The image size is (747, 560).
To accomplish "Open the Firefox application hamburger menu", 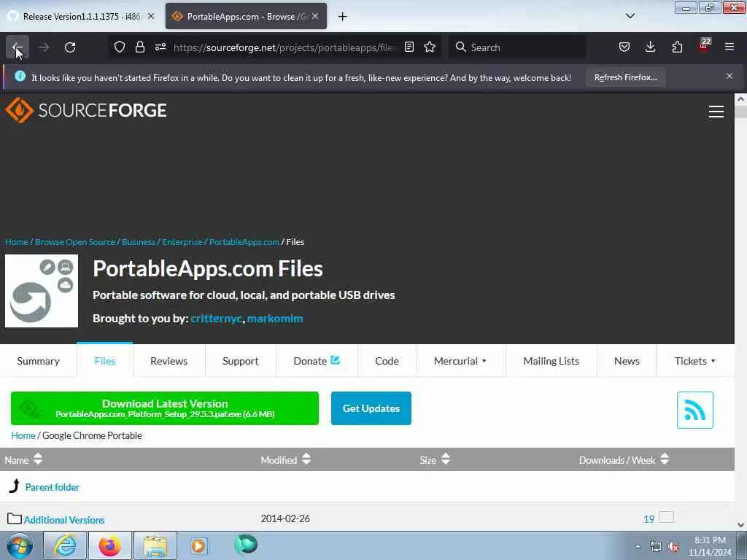I will 729,47.
